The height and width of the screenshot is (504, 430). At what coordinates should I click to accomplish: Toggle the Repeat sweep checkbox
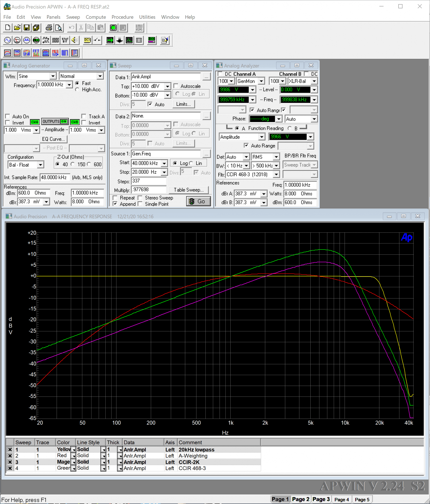tap(115, 198)
